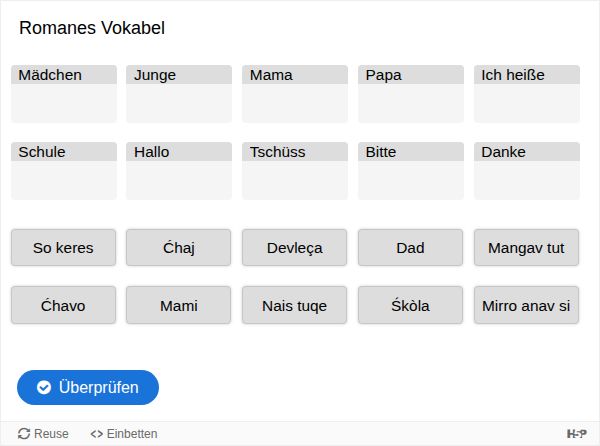Select the Tschüss drop zone

[295, 179]
